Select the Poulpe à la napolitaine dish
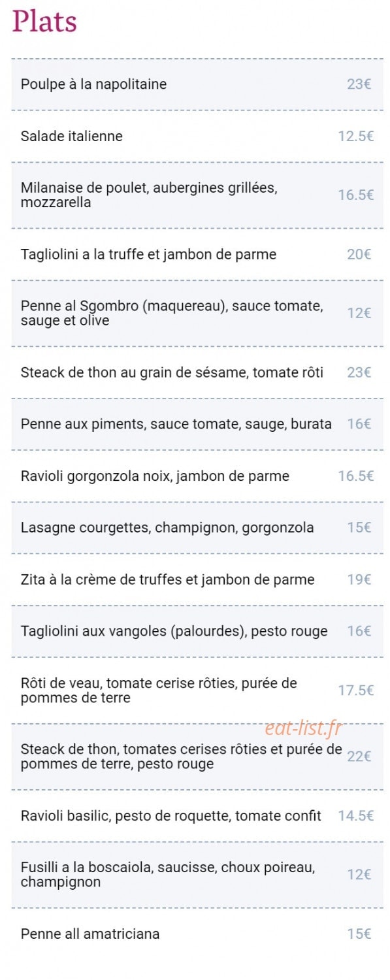 pyautogui.click(x=197, y=84)
